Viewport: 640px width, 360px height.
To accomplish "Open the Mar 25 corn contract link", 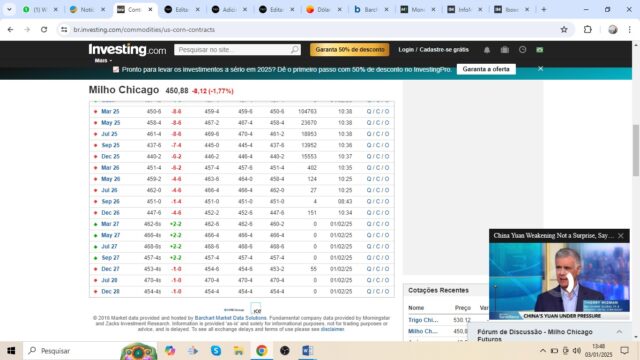I will pyautogui.click(x=110, y=111).
